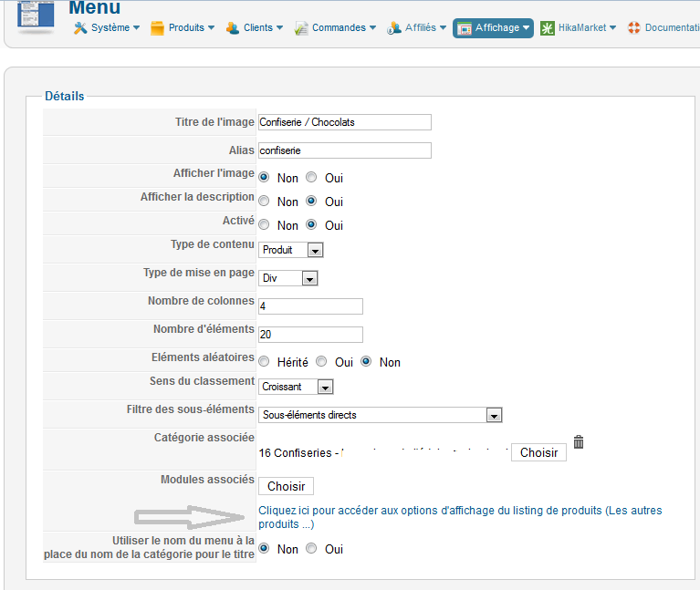The image size is (700, 590).
Task: Click the Affiliés users icon
Action: pyautogui.click(x=393, y=28)
